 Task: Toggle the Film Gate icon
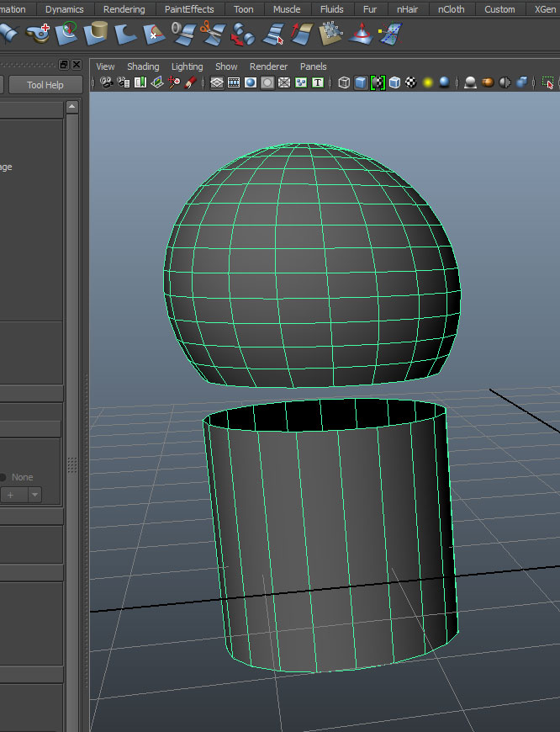[x=234, y=82]
